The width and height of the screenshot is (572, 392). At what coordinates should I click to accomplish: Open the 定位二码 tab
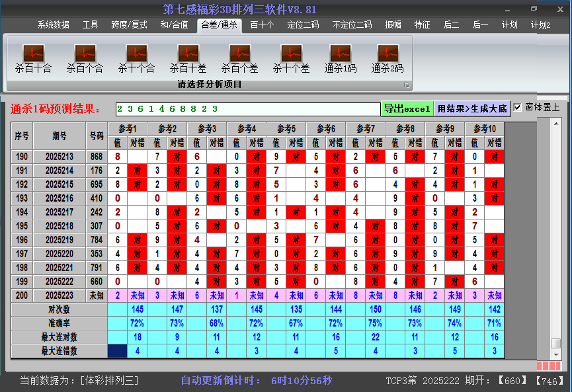point(303,25)
